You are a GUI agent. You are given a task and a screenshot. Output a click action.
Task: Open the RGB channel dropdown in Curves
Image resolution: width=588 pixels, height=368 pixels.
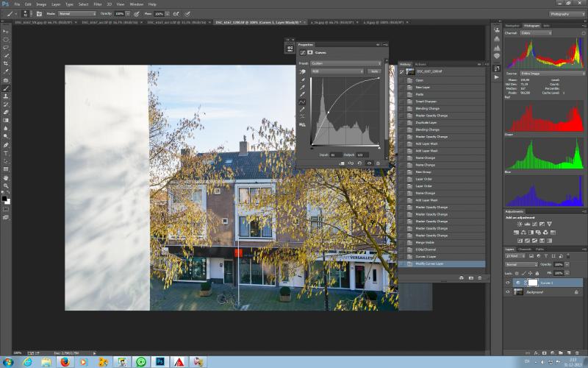[337, 71]
